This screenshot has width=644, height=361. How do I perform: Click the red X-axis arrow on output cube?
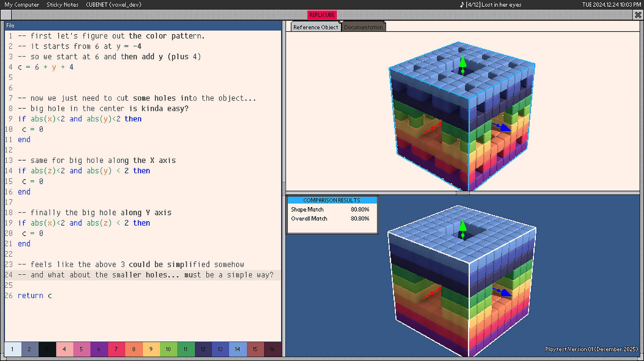(432, 293)
